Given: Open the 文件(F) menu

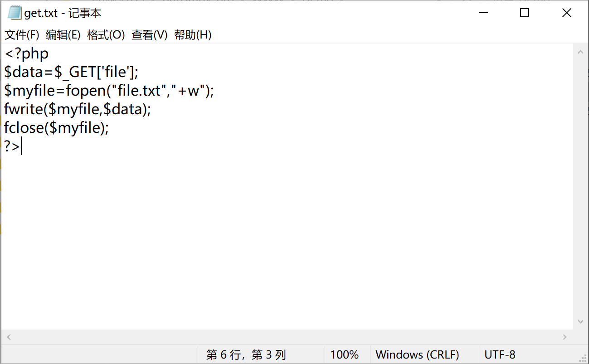Looking at the screenshot, I should [x=22, y=35].
